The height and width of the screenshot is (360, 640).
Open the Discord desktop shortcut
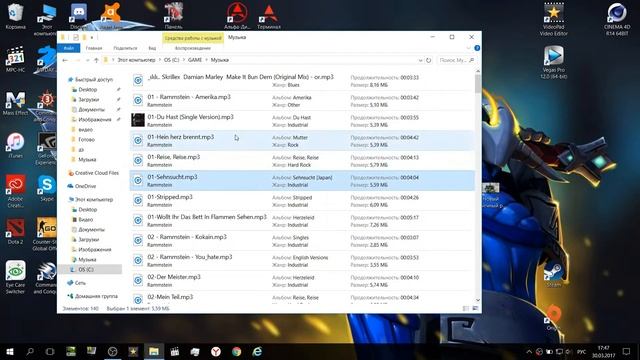pos(79,16)
